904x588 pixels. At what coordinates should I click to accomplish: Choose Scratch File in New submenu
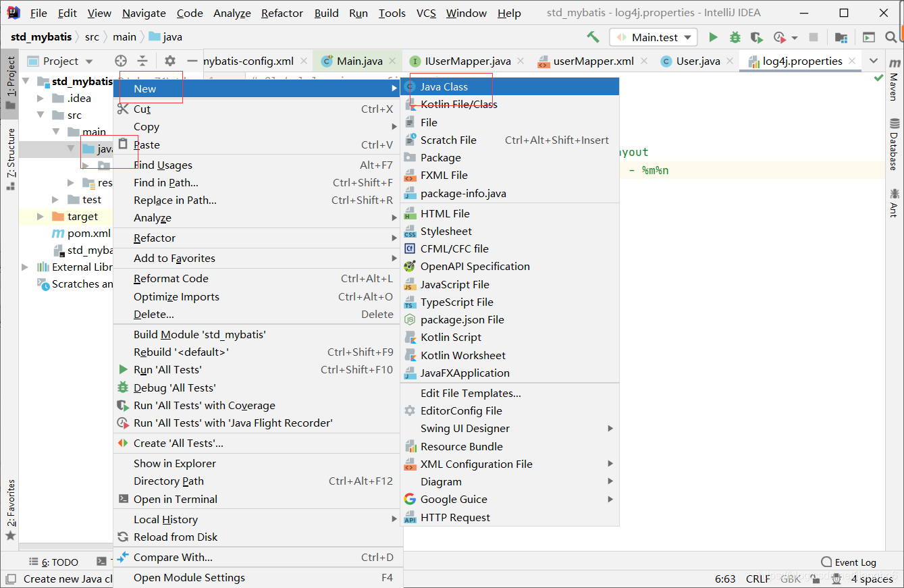pos(510,140)
